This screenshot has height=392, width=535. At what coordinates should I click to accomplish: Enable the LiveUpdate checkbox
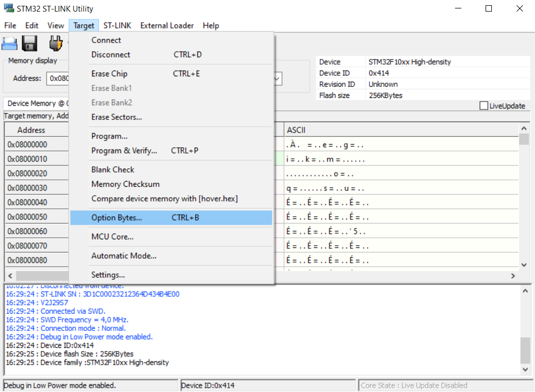(484, 106)
